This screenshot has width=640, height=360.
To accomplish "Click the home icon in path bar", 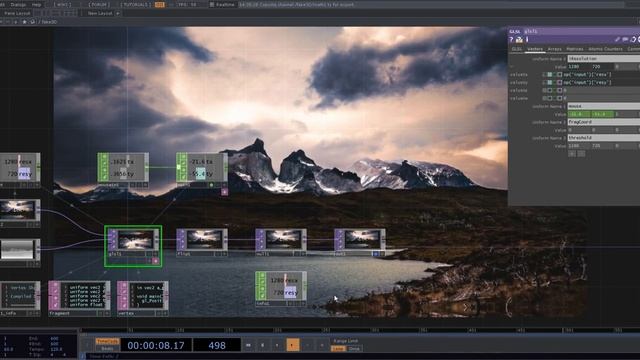I will pos(32,22).
